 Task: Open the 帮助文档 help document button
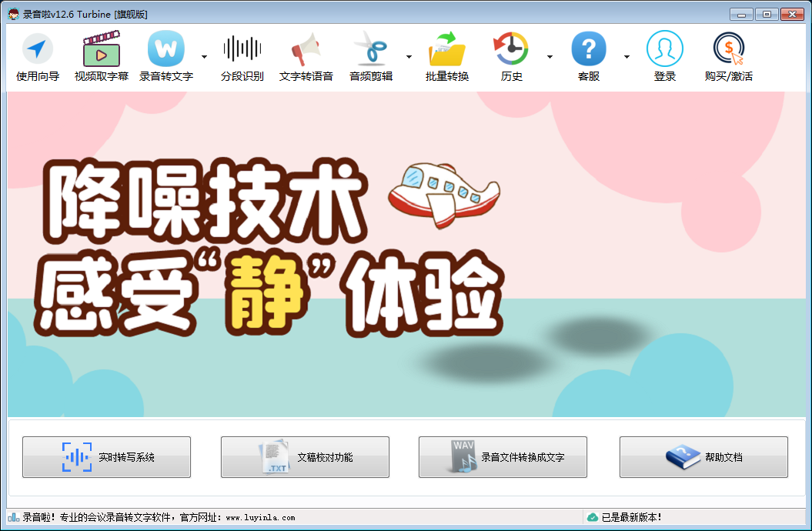click(703, 457)
